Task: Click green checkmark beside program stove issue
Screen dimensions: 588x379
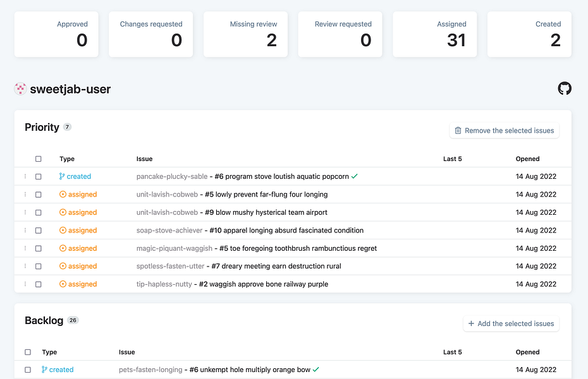Action: click(354, 176)
